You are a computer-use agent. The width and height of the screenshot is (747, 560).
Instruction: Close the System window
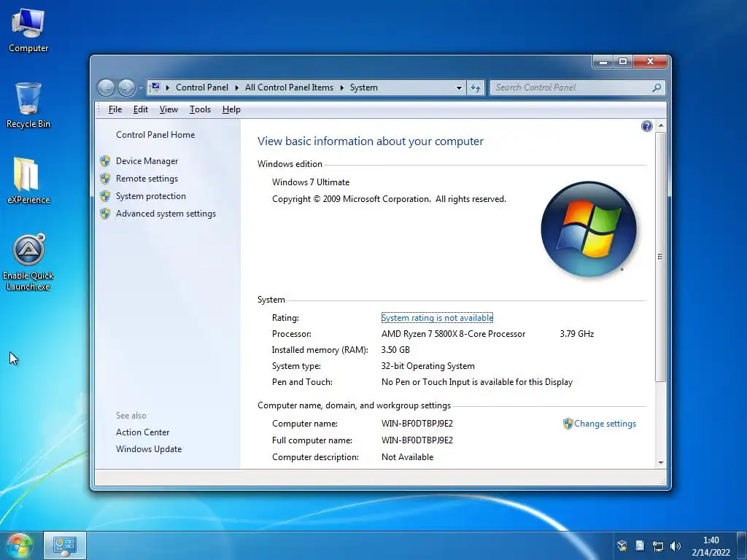tap(650, 61)
